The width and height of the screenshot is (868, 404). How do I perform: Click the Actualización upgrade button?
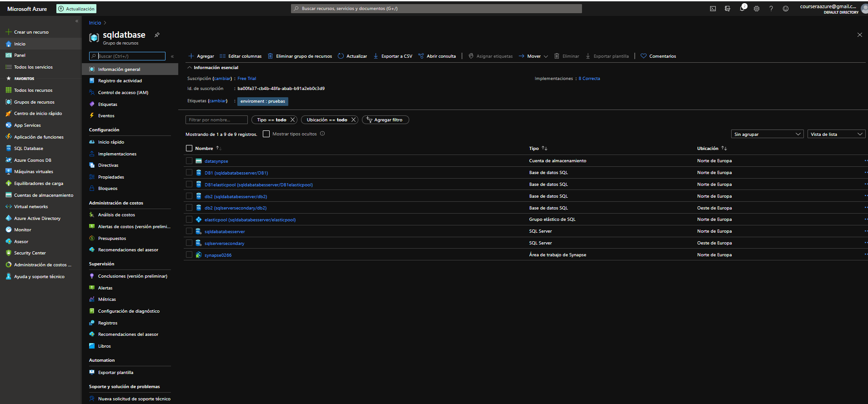tap(76, 9)
